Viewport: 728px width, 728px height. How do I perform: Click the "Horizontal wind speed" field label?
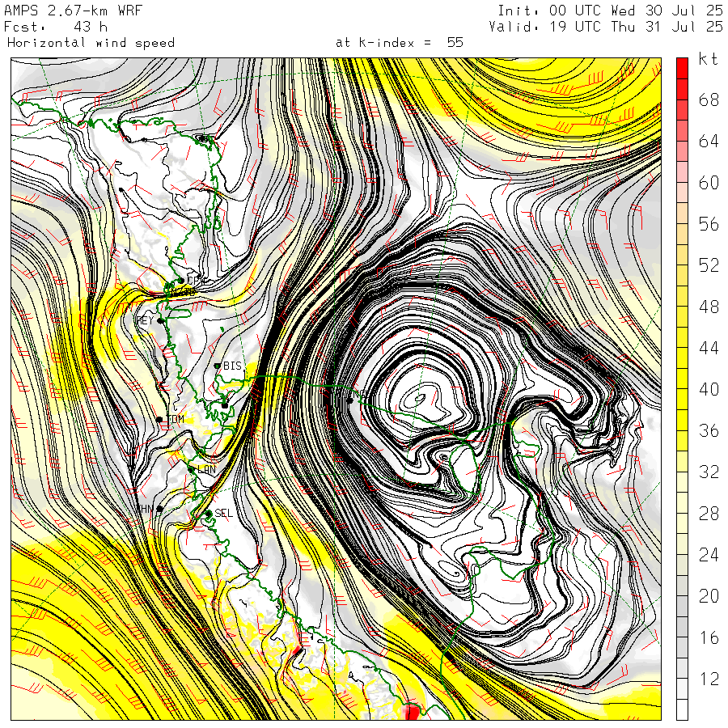(91, 43)
